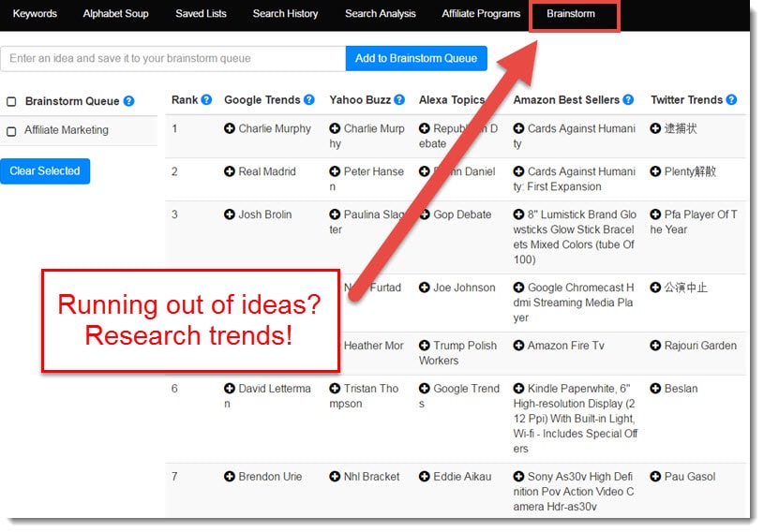764x532 pixels.
Task: Add Google Chromecast using its plus icon
Action: tap(518, 288)
